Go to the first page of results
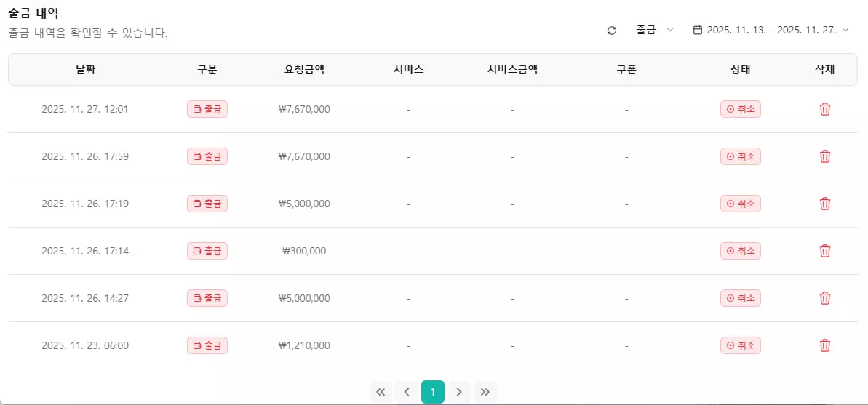This screenshot has height=405, width=868. 381,393
